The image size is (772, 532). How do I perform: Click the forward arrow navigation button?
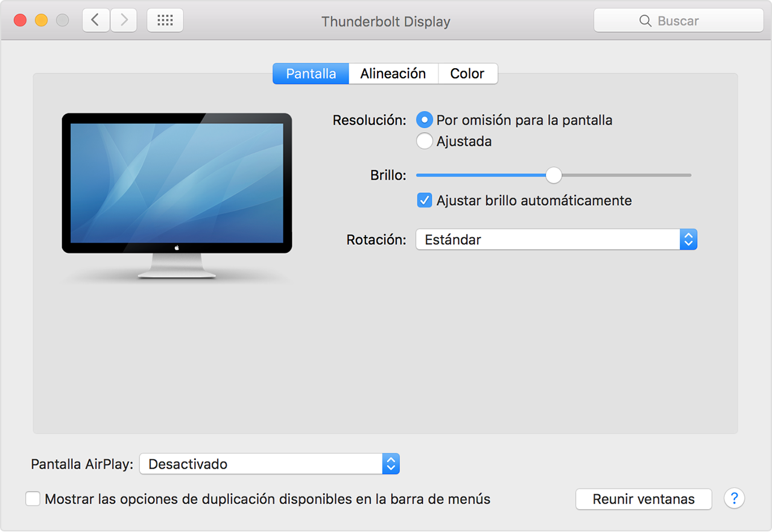point(124,21)
